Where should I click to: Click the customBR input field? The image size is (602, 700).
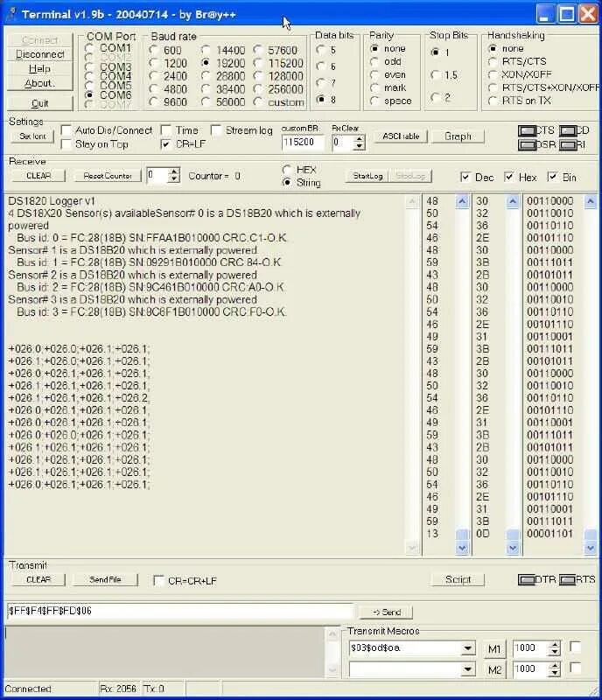coord(303,143)
